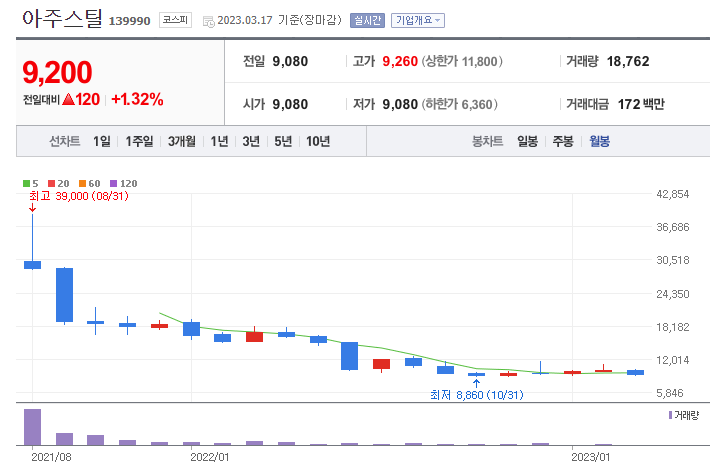Screen dimensions: 710x473
Task: Click the orange 60 moving average legend
Action: (90, 183)
